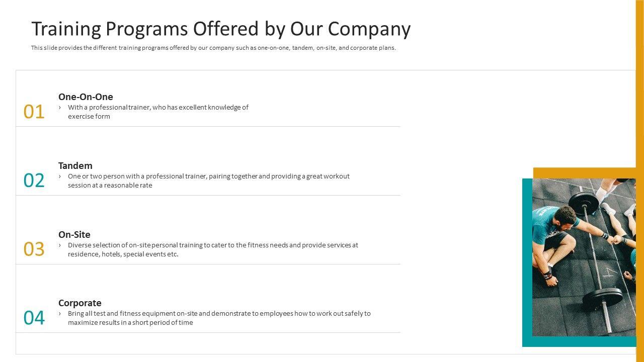Select the On-Site heading
644x362 pixels.
click(x=74, y=235)
